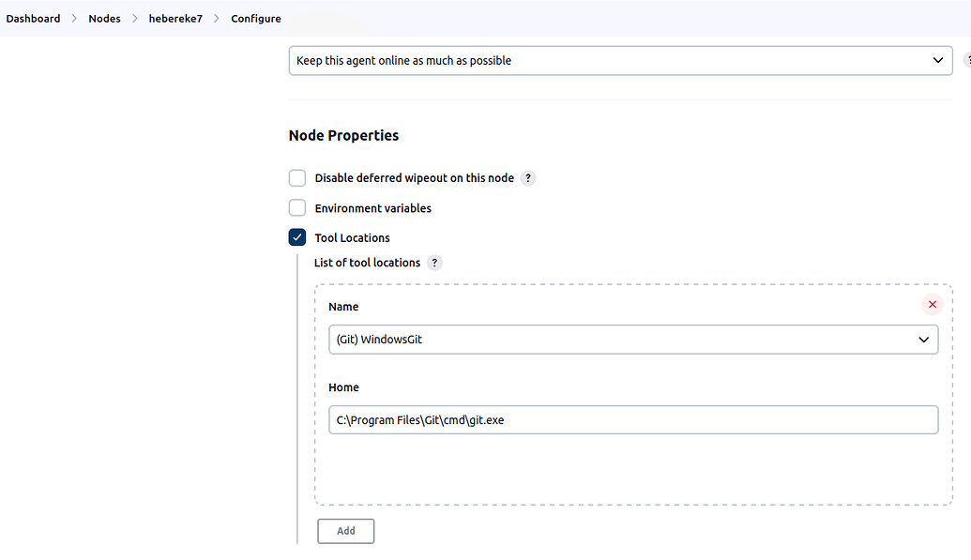The height and width of the screenshot is (560, 971).
Task: Click the breadcrumb chevron after Nodes
Action: click(134, 19)
